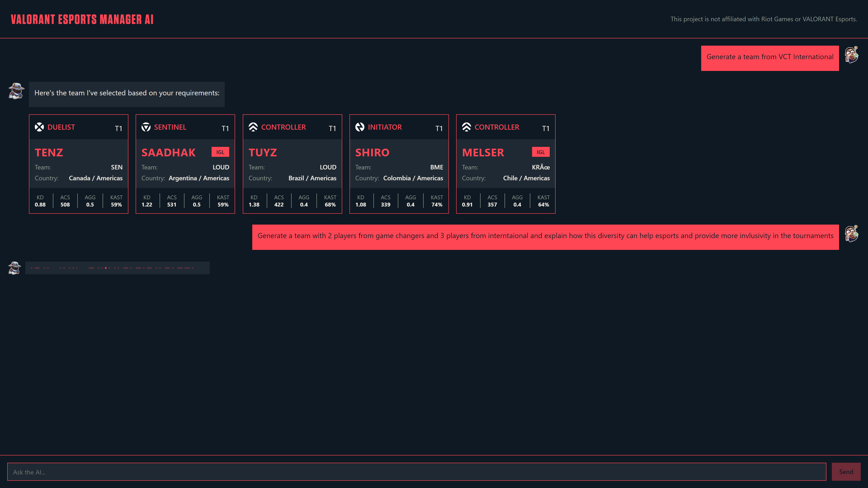The width and height of the screenshot is (868, 488).
Task: Click the Initiator role icon on Shiro card
Action: (360, 127)
